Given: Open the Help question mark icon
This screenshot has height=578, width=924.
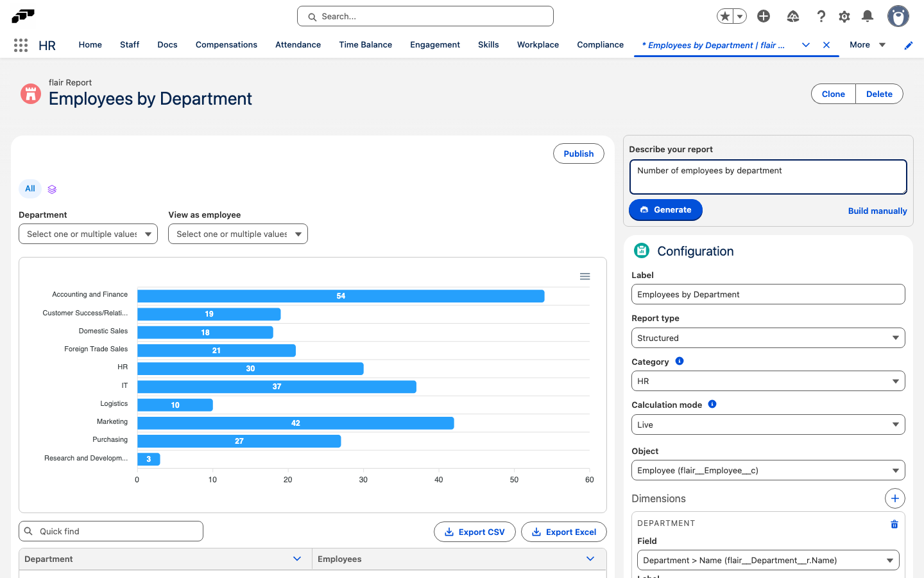Looking at the screenshot, I should pos(821,16).
